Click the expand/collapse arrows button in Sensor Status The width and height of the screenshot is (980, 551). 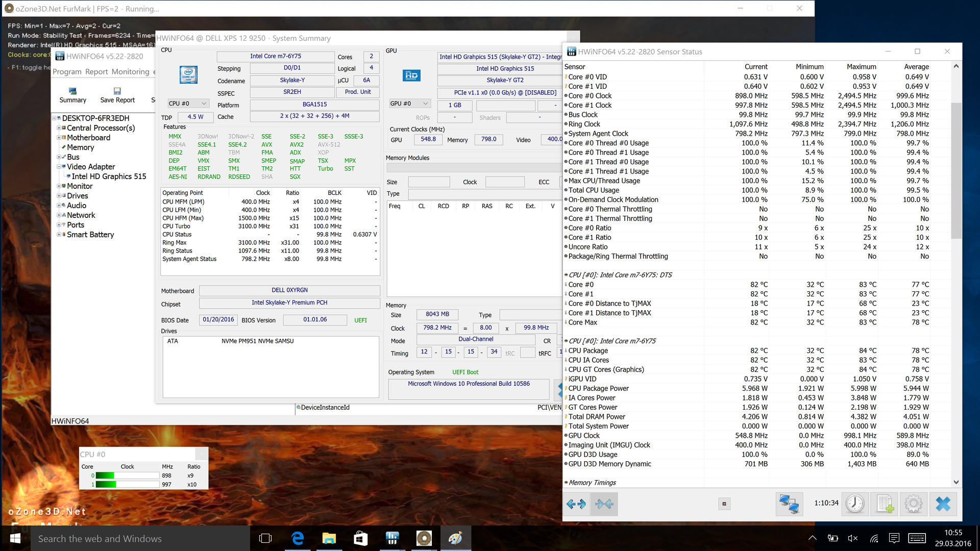[x=576, y=504]
